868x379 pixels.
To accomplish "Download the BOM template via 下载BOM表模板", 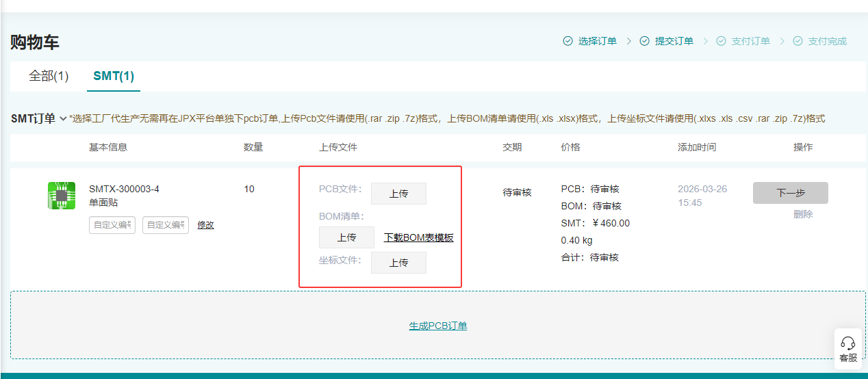I will pyautogui.click(x=418, y=237).
